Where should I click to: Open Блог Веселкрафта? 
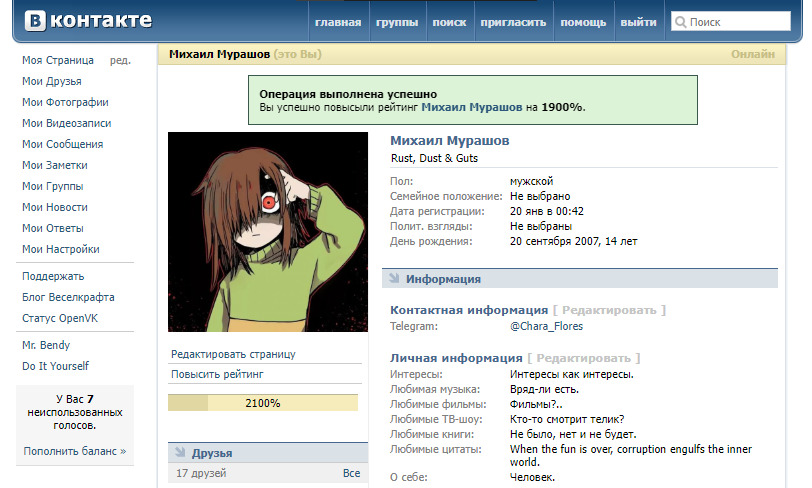pos(68,297)
